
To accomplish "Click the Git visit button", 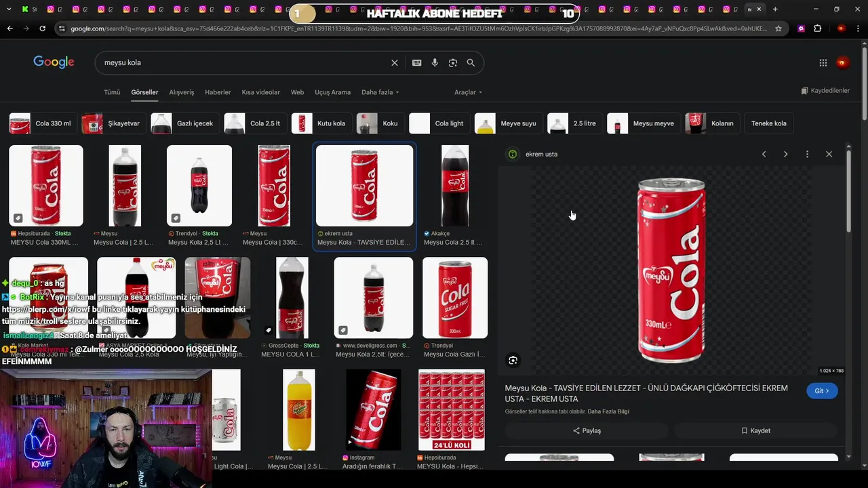I will pos(822,391).
